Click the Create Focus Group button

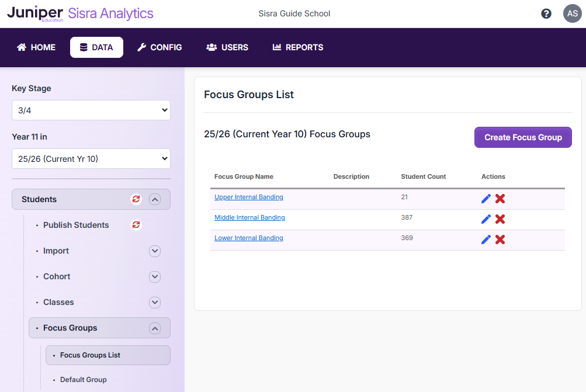[523, 137]
